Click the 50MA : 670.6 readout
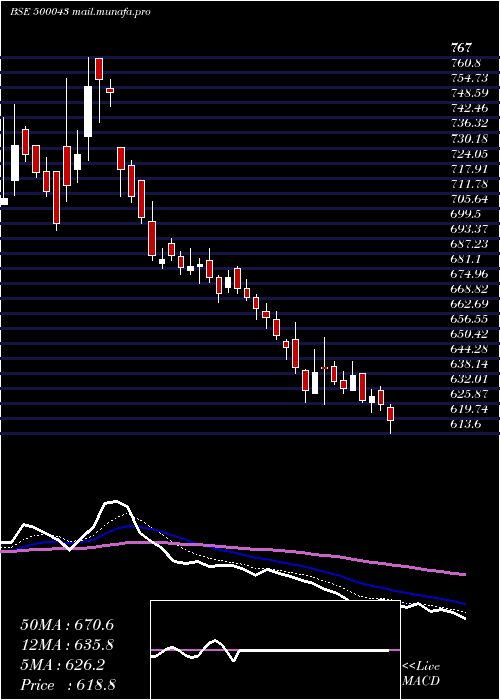This screenshot has width=500, height=700. click(x=67, y=625)
